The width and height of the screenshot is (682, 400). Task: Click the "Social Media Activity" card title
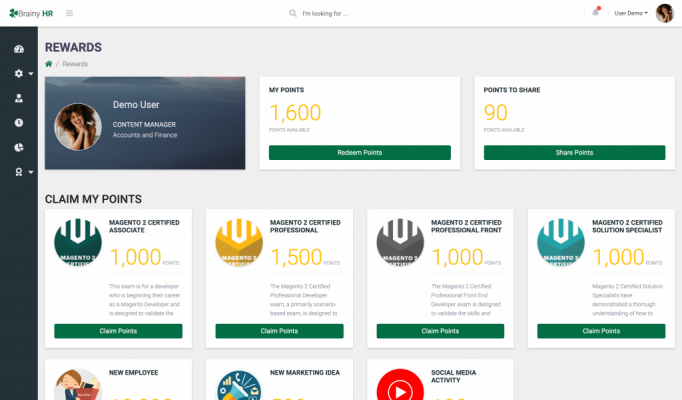pyautogui.click(x=453, y=376)
